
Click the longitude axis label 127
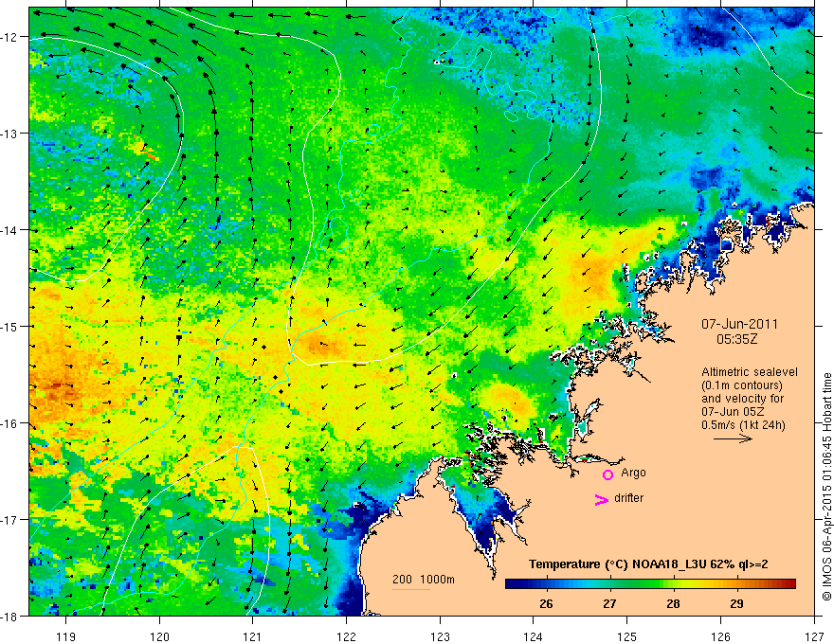point(814,636)
